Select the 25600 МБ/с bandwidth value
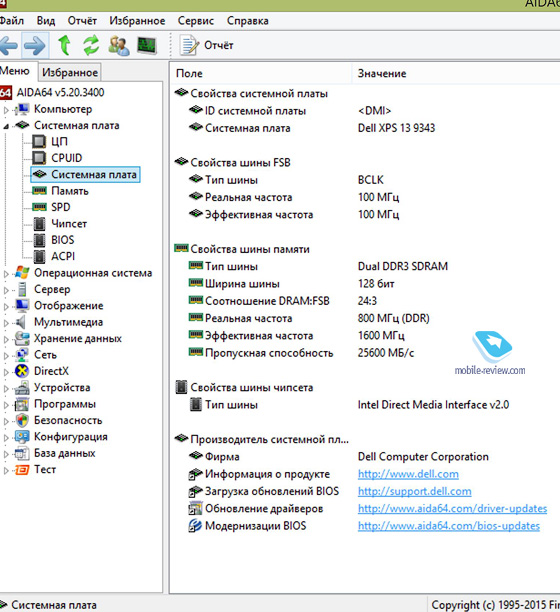 386,353
